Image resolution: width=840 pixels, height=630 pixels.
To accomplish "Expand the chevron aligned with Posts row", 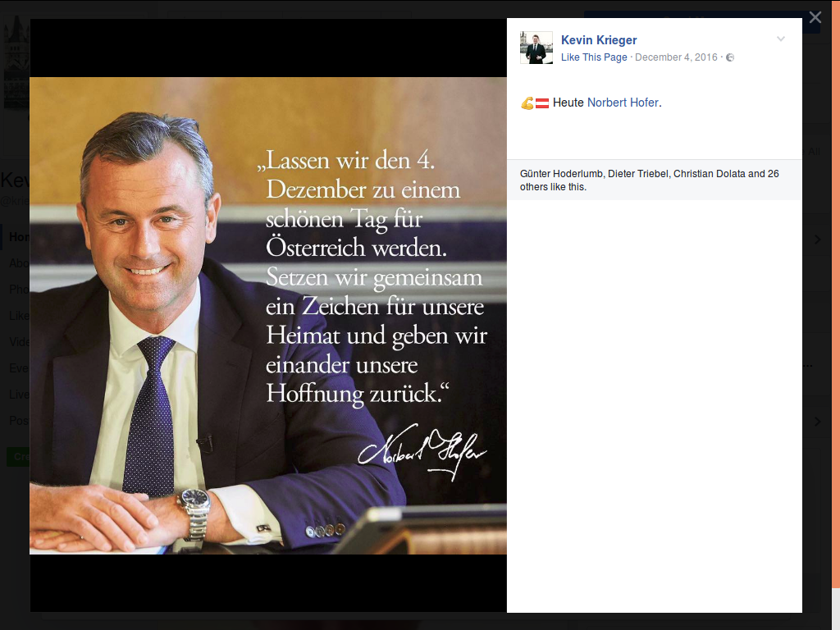I will coord(818,422).
